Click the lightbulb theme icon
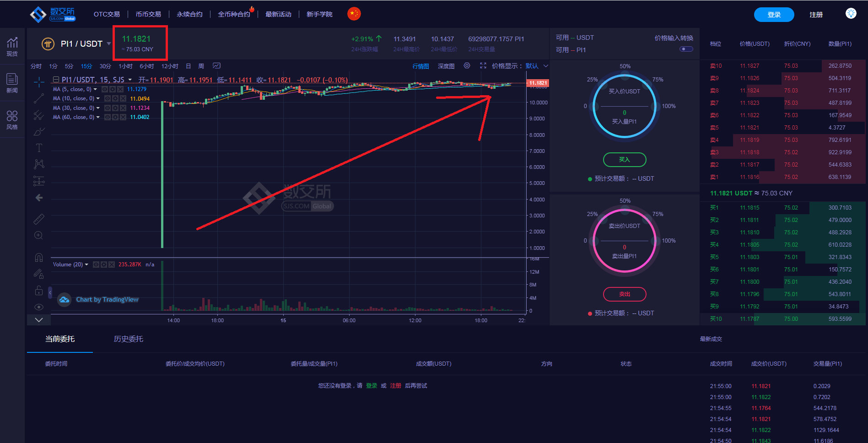This screenshot has width=868, height=443. pyautogui.click(x=851, y=14)
